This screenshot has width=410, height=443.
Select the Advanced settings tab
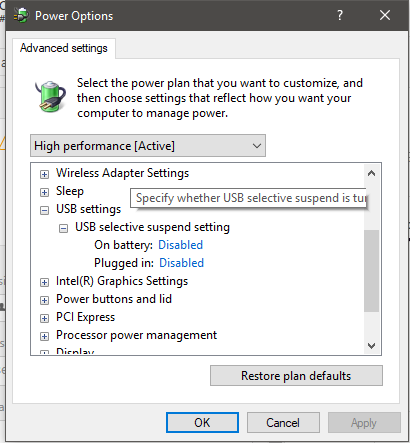tap(64, 48)
